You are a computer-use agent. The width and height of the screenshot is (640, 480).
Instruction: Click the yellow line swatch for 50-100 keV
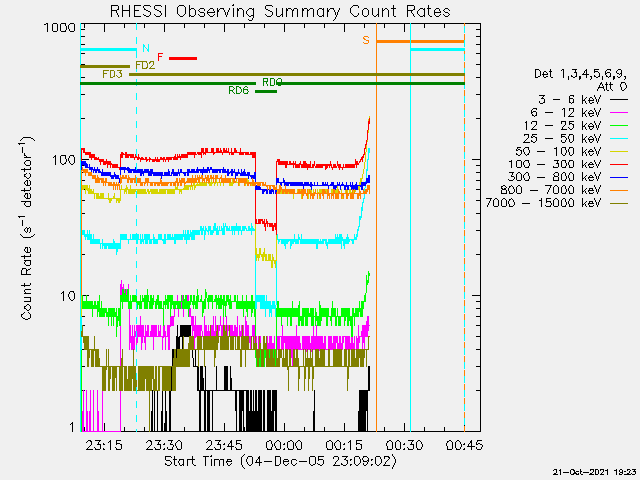619,151
